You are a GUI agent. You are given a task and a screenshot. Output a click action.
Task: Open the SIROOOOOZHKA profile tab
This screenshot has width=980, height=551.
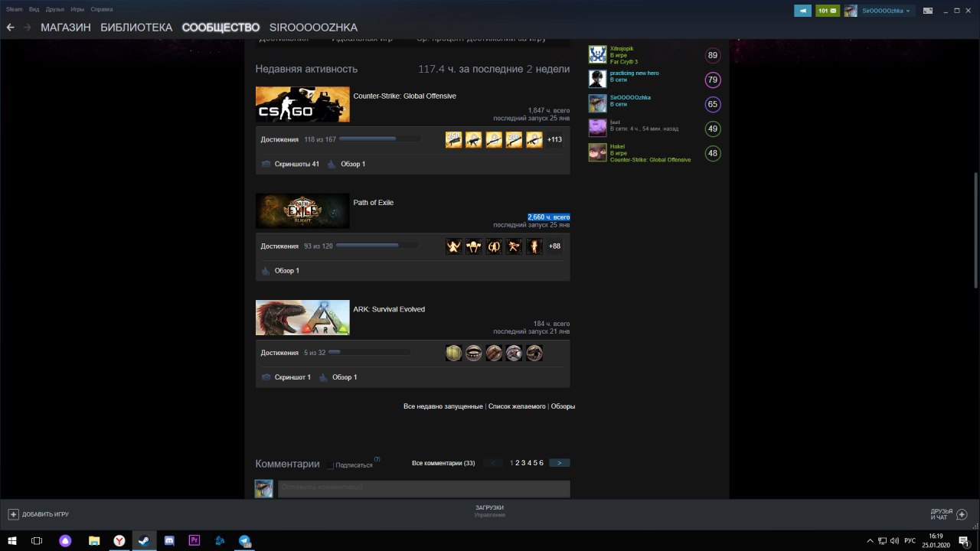coord(313,27)
